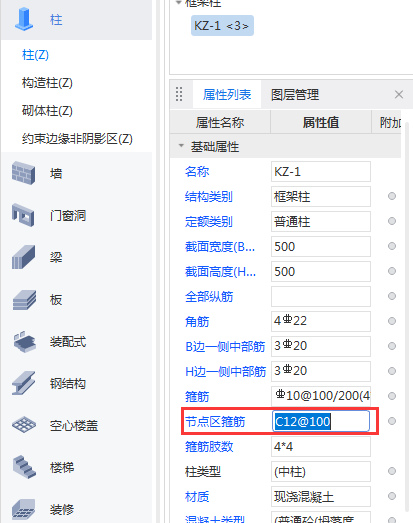Open the 墙 wall category icon
Viewport: 413px width, 523px height.
(23, 173)
